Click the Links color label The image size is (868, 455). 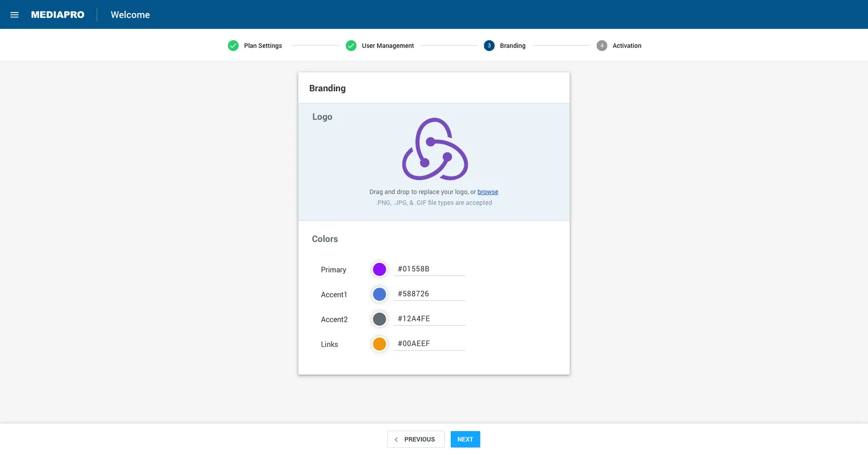click(x=329, y=345)
